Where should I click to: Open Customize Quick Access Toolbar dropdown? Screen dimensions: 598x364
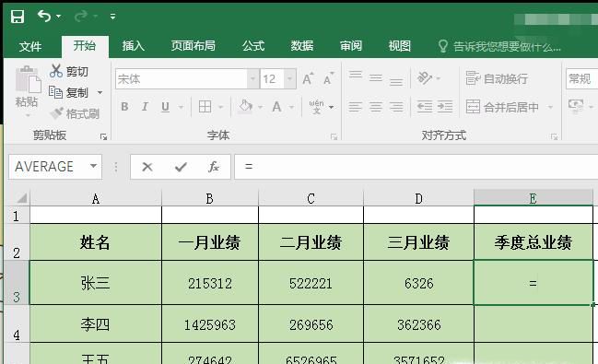(113, 17)
